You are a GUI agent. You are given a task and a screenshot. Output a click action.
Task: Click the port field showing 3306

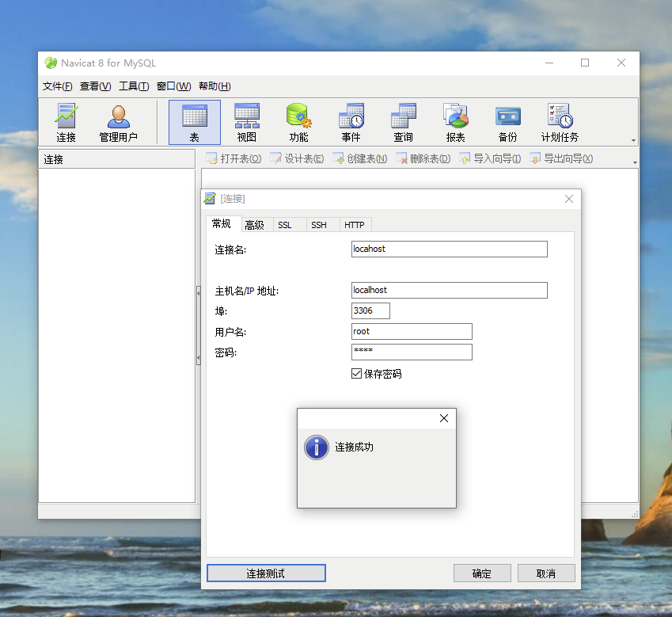pos(370,310)
